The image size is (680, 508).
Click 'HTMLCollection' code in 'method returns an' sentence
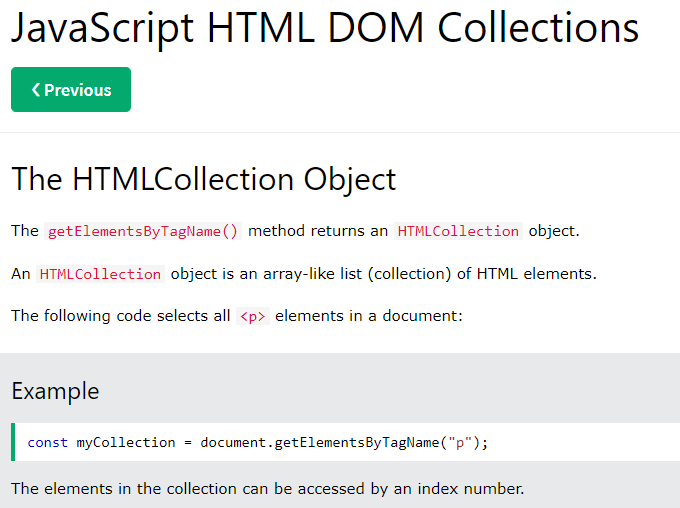[458, 231]
